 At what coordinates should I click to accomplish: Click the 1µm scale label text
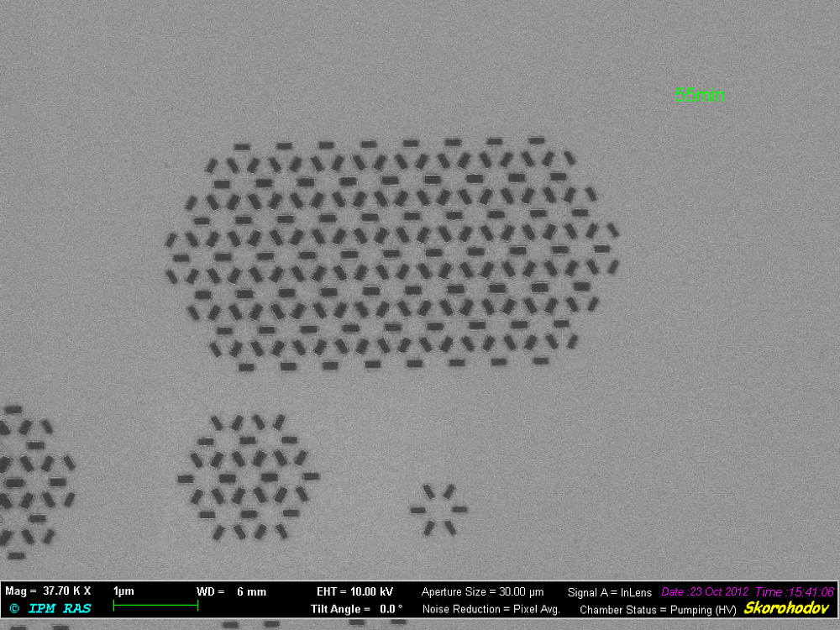point(123,591)
